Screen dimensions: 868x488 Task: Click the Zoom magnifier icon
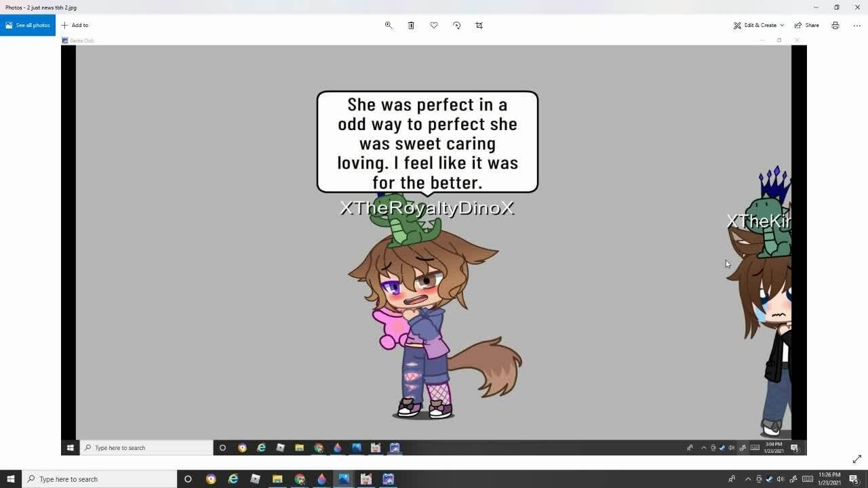[x=389, y=25]
